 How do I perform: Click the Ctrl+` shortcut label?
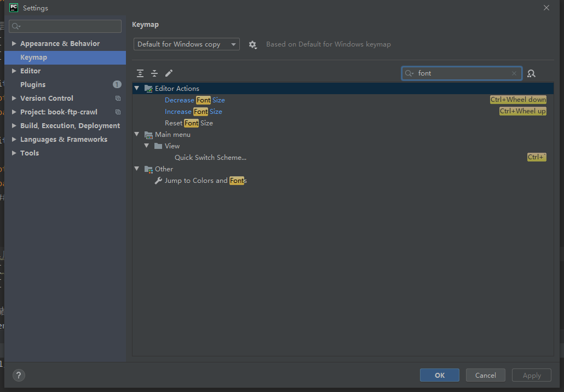pos(537,157)
